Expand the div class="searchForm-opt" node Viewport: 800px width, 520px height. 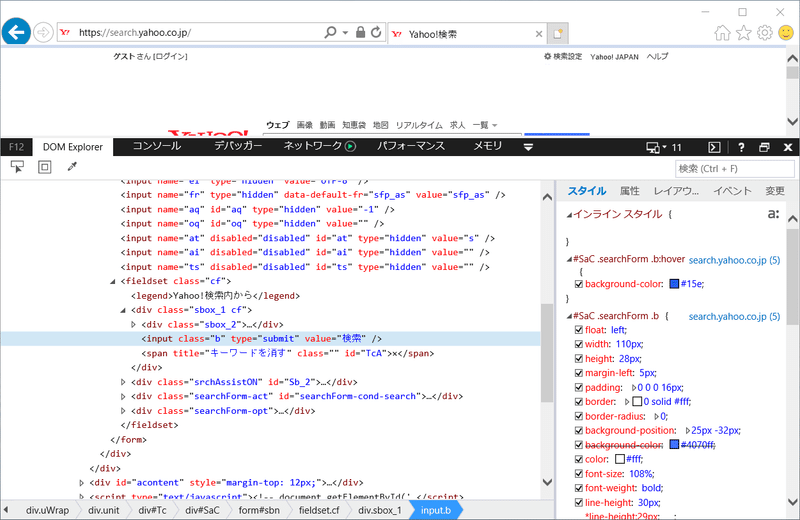coord(123,410)
